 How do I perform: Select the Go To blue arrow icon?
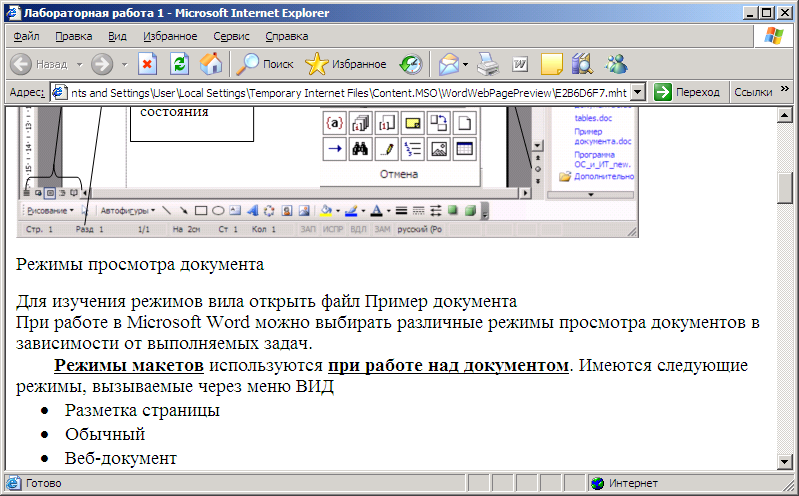pos(334,149)
